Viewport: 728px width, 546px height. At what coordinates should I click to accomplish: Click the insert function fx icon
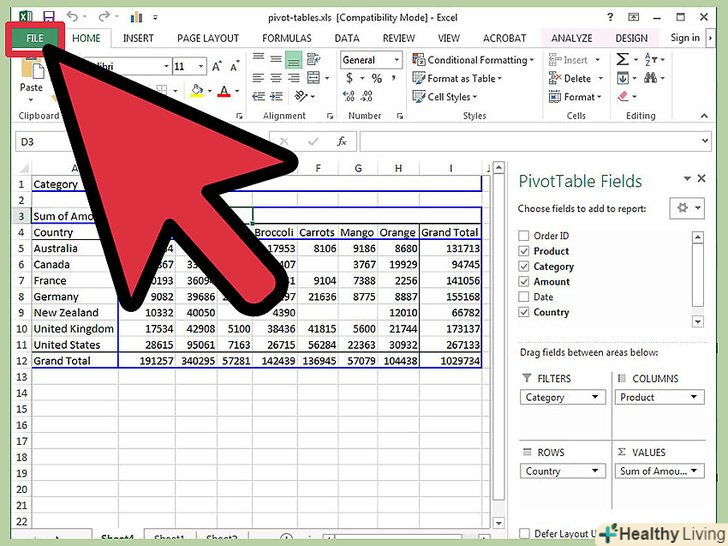click(341, 142)
